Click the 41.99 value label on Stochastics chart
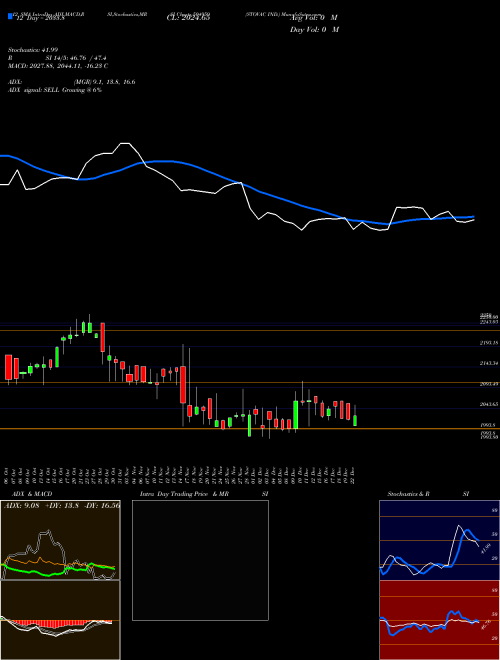Image resolution: width=500 pixels, height=660 pixels. pyautogui.click(x=486, y=549)
